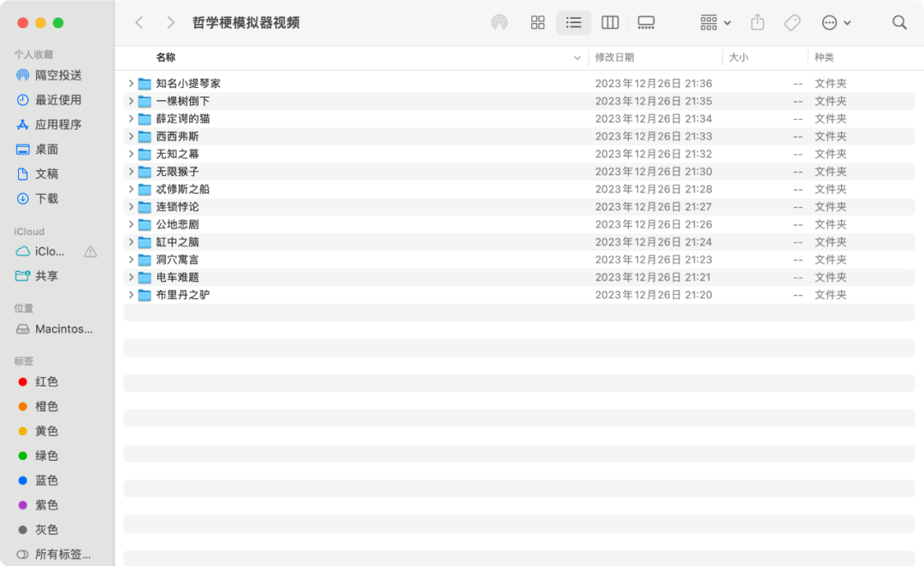Screen dimensions: 924x566
Task: Expand the 电车难题 folder
Action: (131, 277)
